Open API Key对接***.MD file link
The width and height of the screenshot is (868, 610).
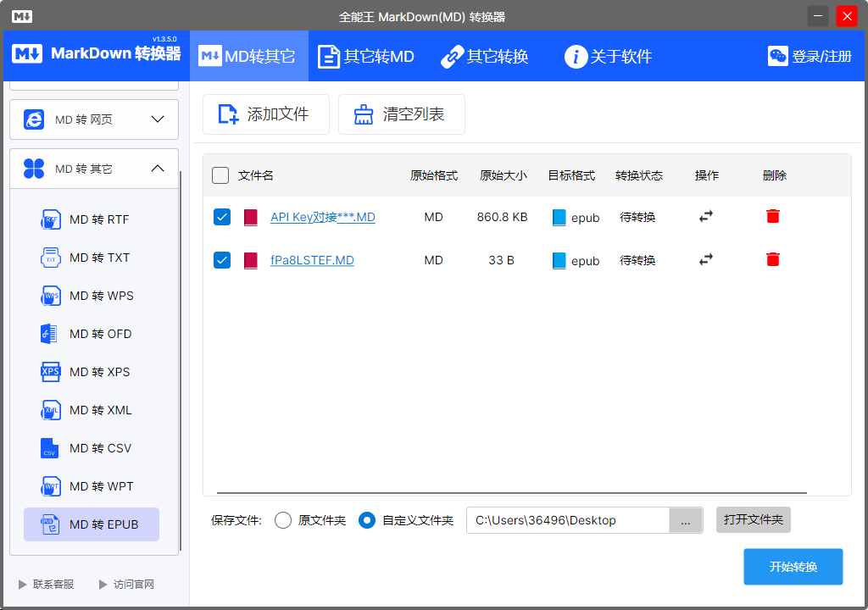pyautogui.click(x=323, y=217)
